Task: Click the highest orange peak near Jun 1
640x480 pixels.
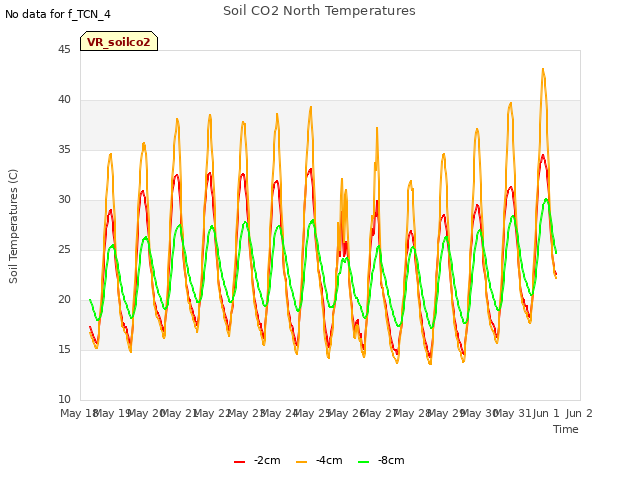Action: click(x=543, y=69)
